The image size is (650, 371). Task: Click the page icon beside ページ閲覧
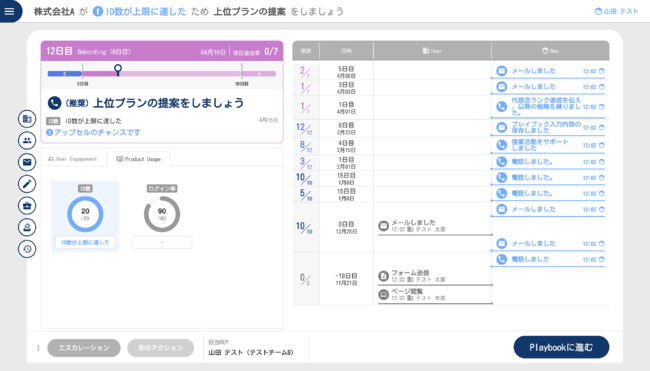click(x=383, y=294)
